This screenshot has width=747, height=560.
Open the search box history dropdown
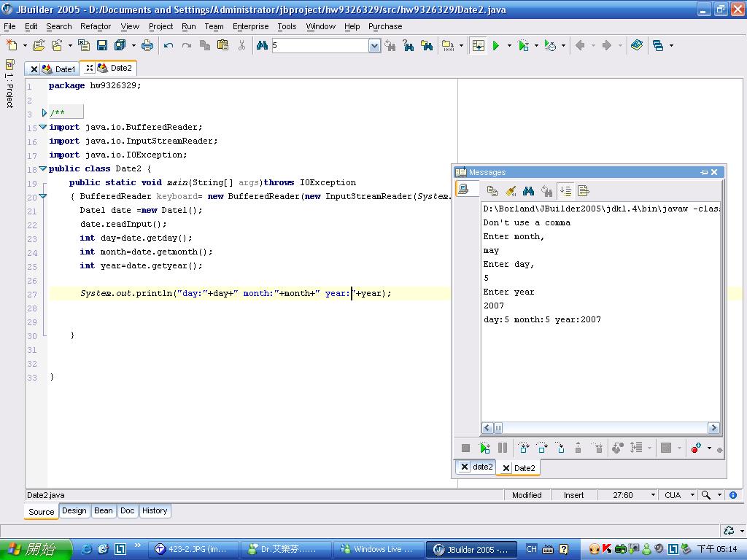click(x=375, y=46)
